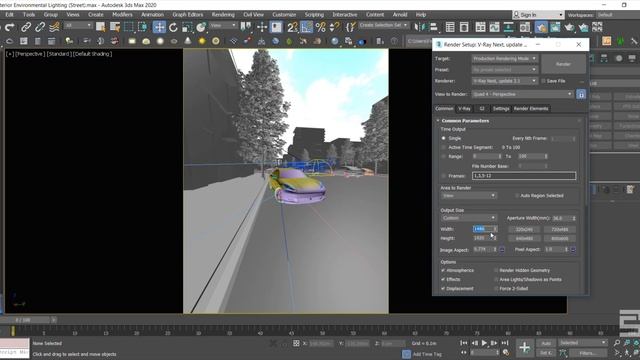Select the Frames radio button
The width and height of the screenshot is (640, 360).
click(444, 176)
